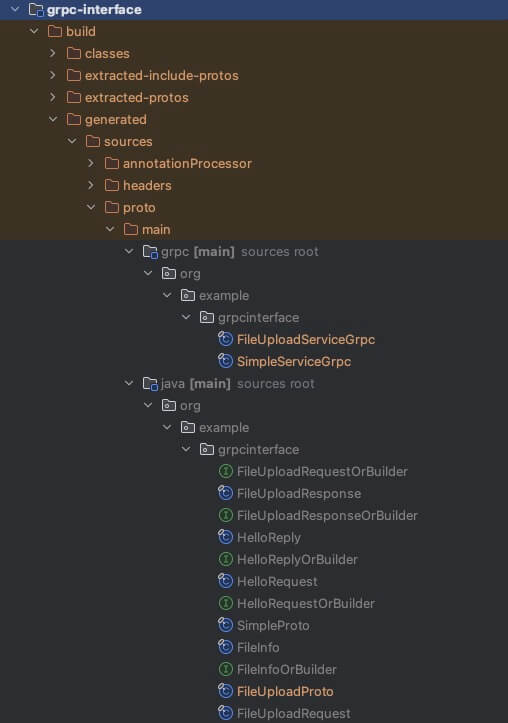Click the java sources root folder icon

coord(150,383)
